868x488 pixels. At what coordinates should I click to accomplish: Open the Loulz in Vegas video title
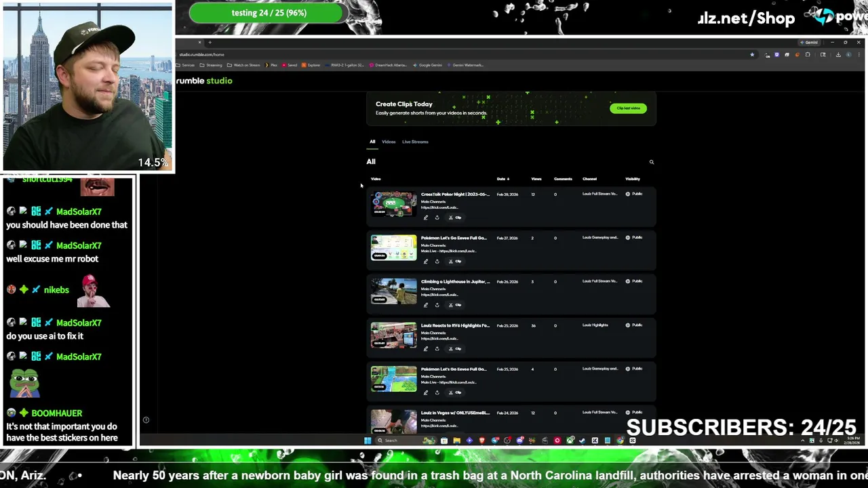455,413
